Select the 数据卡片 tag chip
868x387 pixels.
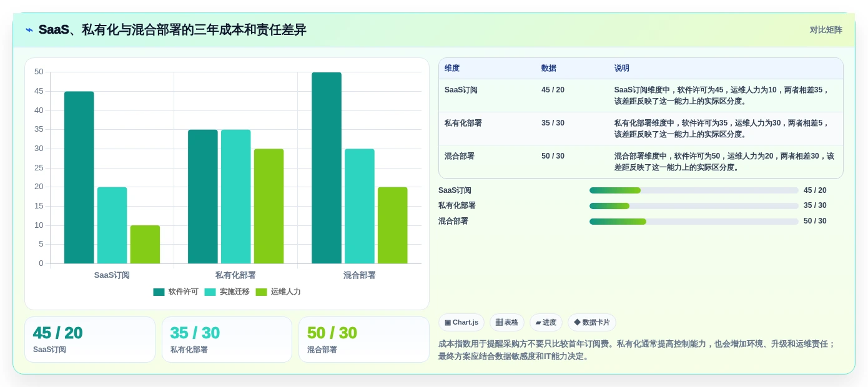pyautogui.click(x=592, y=322)
